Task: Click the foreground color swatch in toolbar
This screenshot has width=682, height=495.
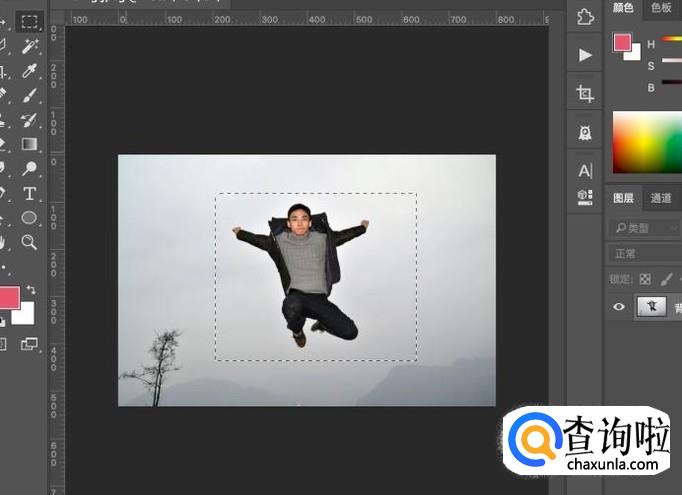Action: coord(8,297)
